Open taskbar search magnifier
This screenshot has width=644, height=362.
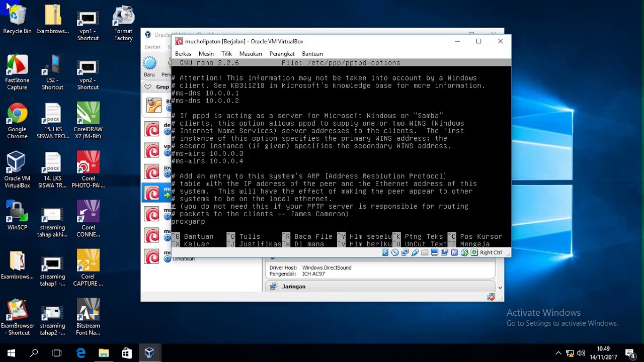pos(34,353)
